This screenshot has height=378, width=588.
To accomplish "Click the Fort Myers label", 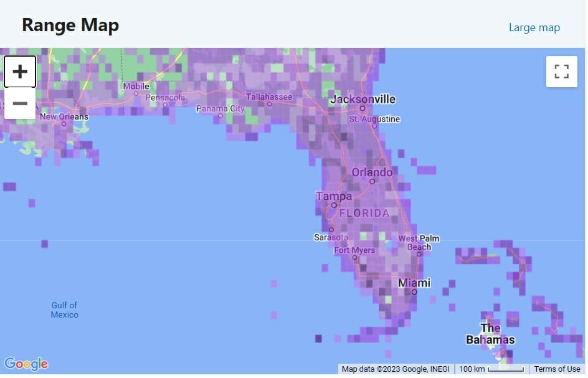I will pos(356,251).
